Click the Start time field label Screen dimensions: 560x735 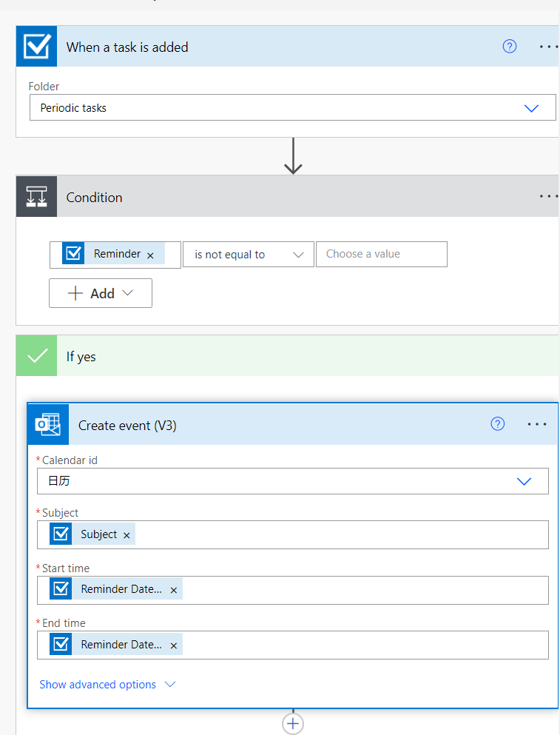coord(66,568)
